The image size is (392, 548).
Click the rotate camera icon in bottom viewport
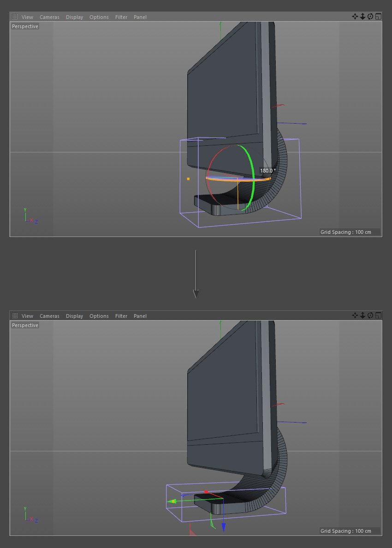pos(370,316)
